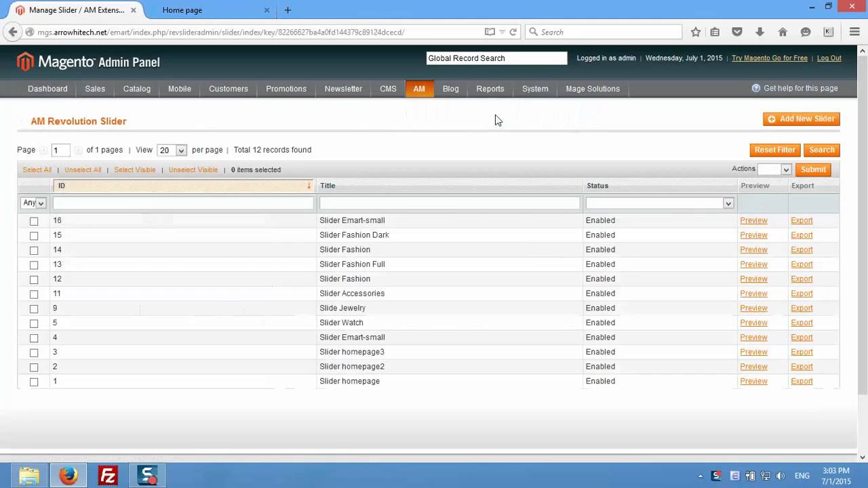Click the Pocket save icon

coord(737,32)
